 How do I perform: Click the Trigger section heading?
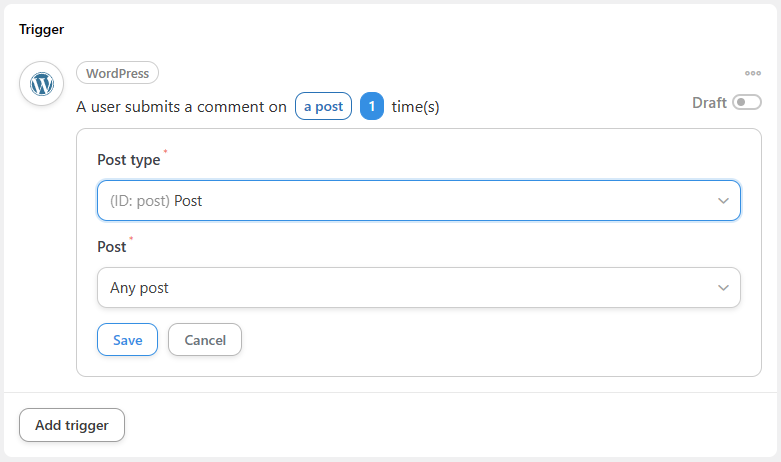tap(41, 29)
